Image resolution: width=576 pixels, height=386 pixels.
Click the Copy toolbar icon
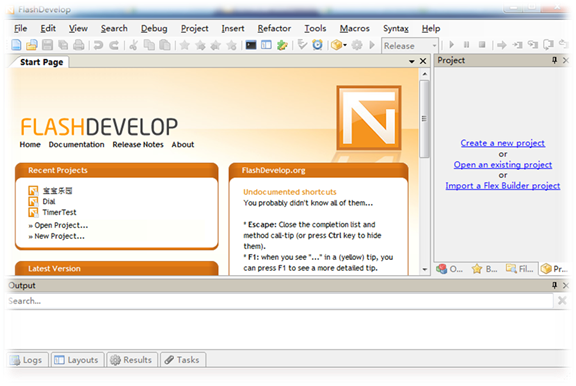(x=149, y=45)
